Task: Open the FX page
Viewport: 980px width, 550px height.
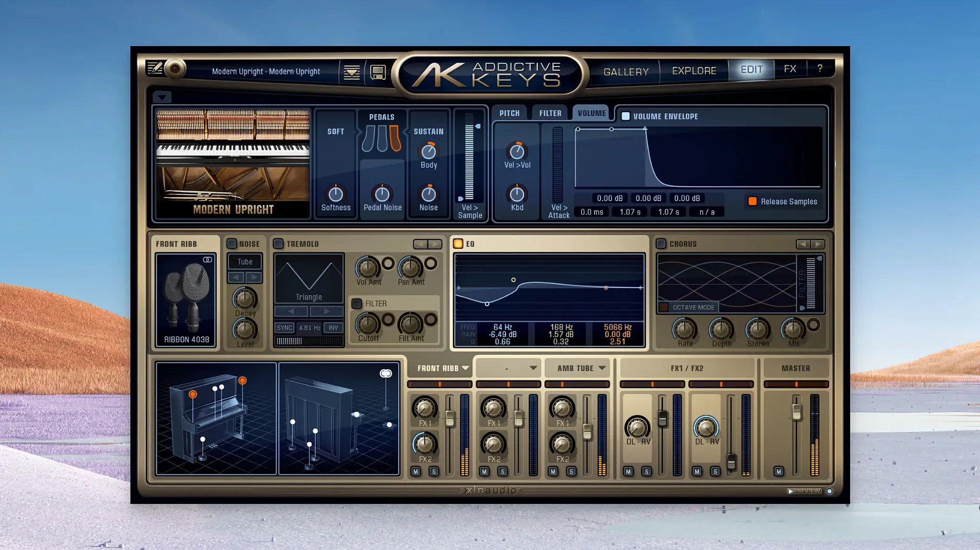Action: 790,69
